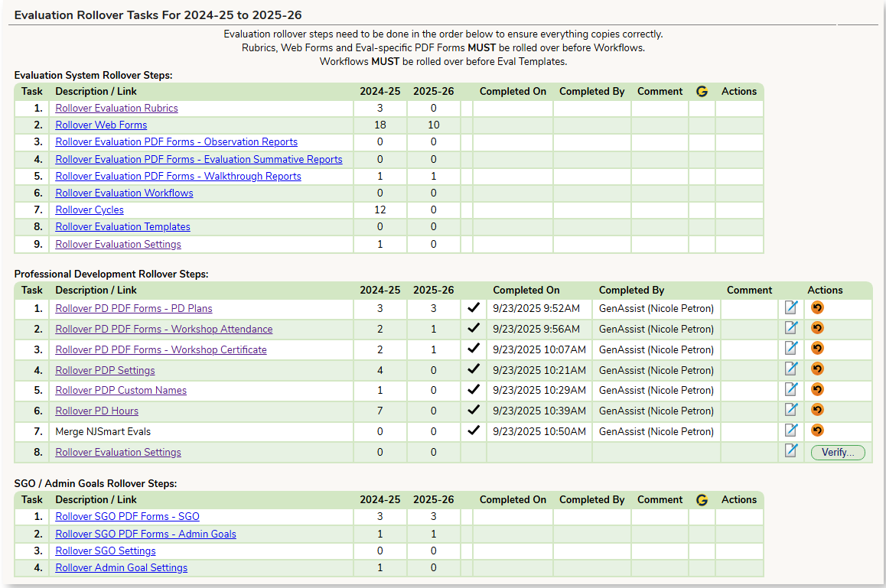
Task: Click the checkmark for Workshop Certificate row
Action: pos(474,348)
